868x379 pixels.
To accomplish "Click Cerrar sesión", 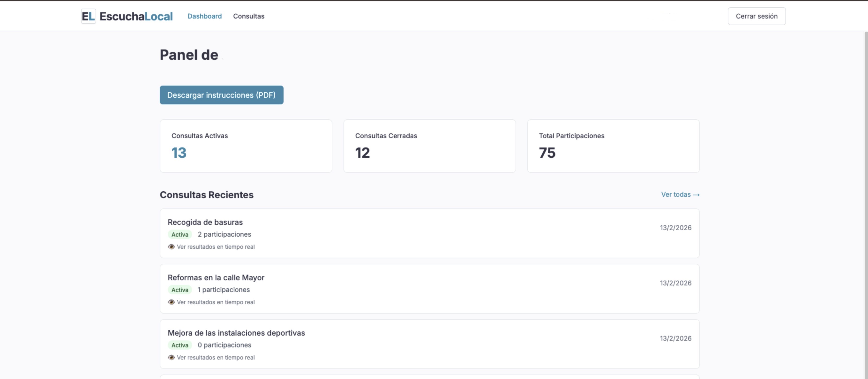I will (756, 16).
